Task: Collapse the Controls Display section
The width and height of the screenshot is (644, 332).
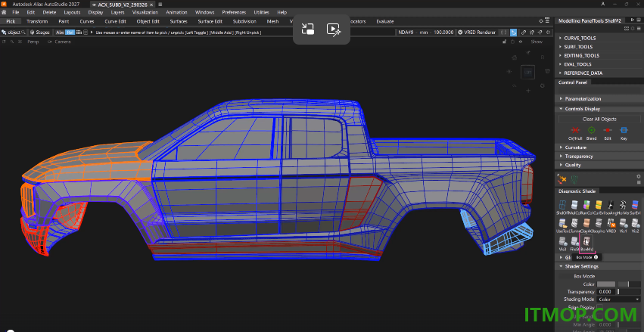Action: 599,109
